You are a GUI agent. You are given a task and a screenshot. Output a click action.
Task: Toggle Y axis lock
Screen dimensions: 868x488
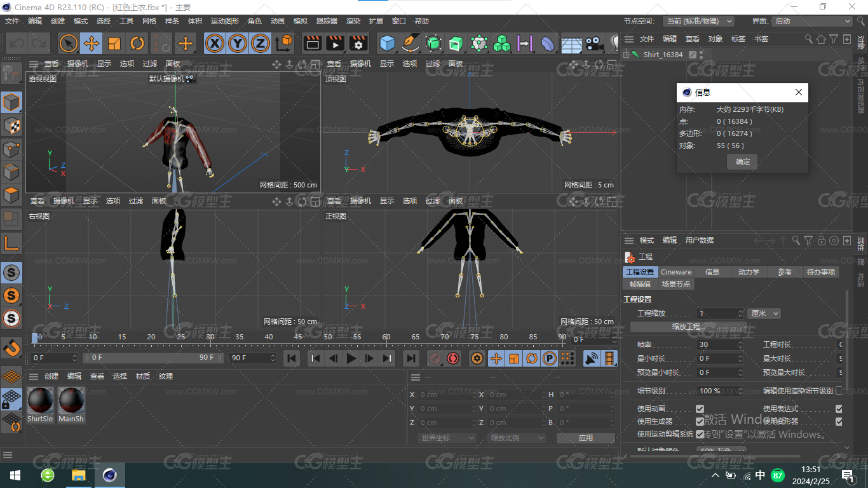[238, 43]
